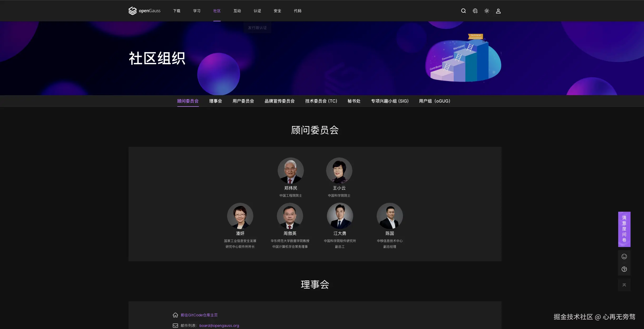Open the user account icon
Screen dimensions: 644x329
pyautogui.click(x=498, y=11)
